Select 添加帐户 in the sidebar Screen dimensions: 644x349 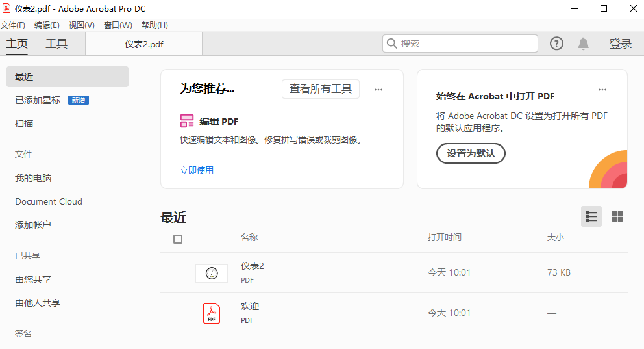coord(33,225)
